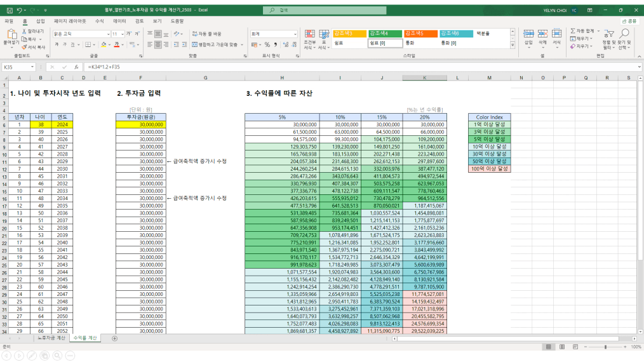Open Find & Select magnifier icon
Screen dimensions: 644x362
pos(624,38)
